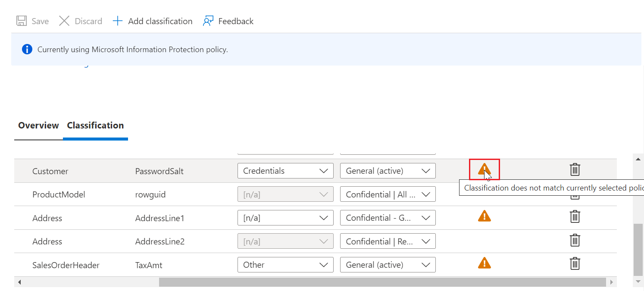The width and height of the screenshot is (644, 291).
Task: Click the Add classification plus icon
Action: pyautogui.click(x=118, y=21)
